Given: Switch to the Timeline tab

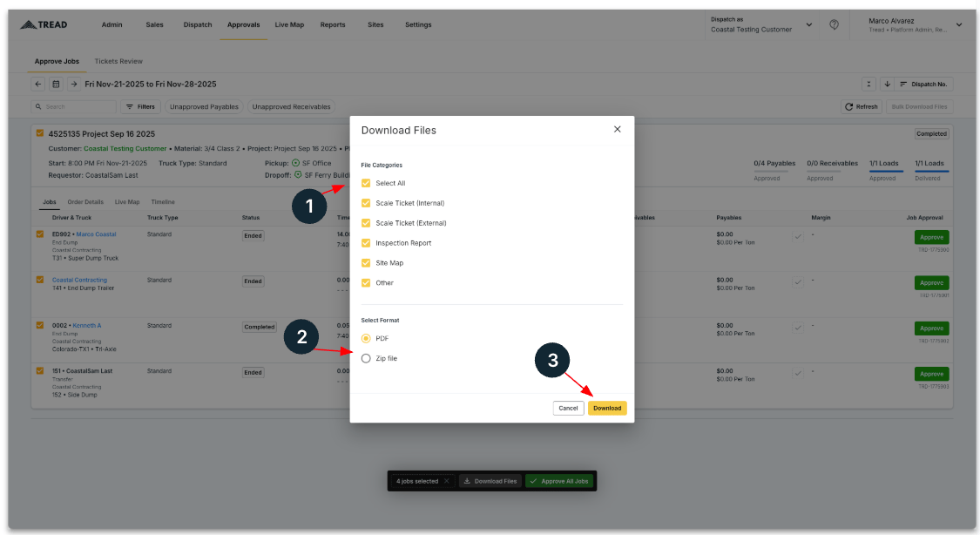Looking at the screenshot, I should click(163, 202).
